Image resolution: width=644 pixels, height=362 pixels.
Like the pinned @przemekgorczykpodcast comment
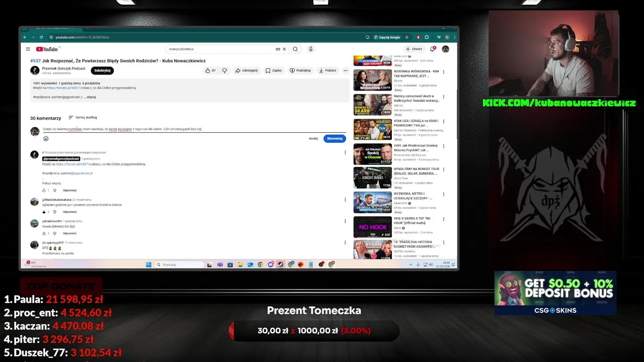pyautogui.click(x=44, y=191)
